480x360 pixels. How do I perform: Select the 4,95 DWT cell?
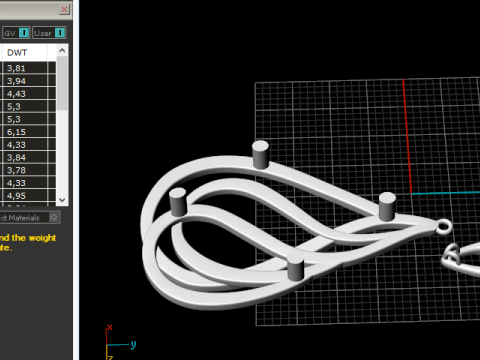(24, 196)
